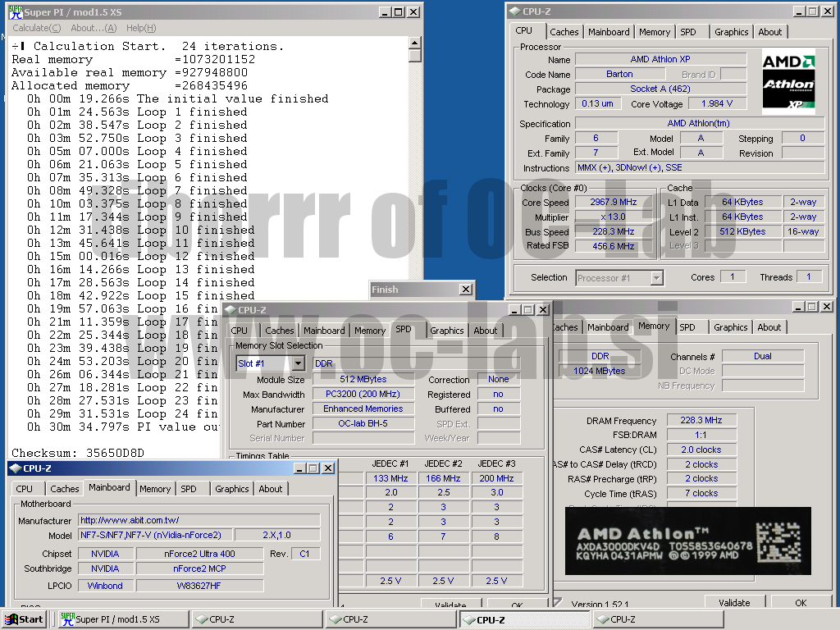Click the CPU-Z icon in top-right window title
Screen dimensions: 840x630
pyautogui.click(x=515, y=11)
